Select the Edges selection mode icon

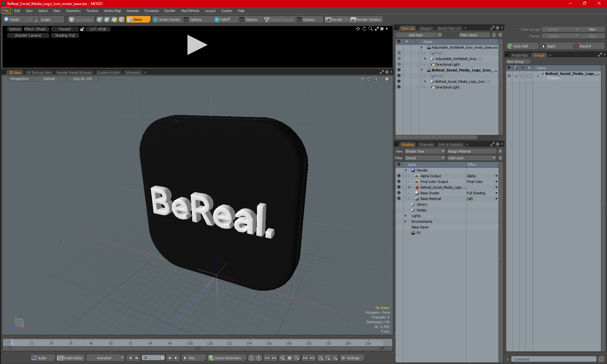[x=107, y=20]
